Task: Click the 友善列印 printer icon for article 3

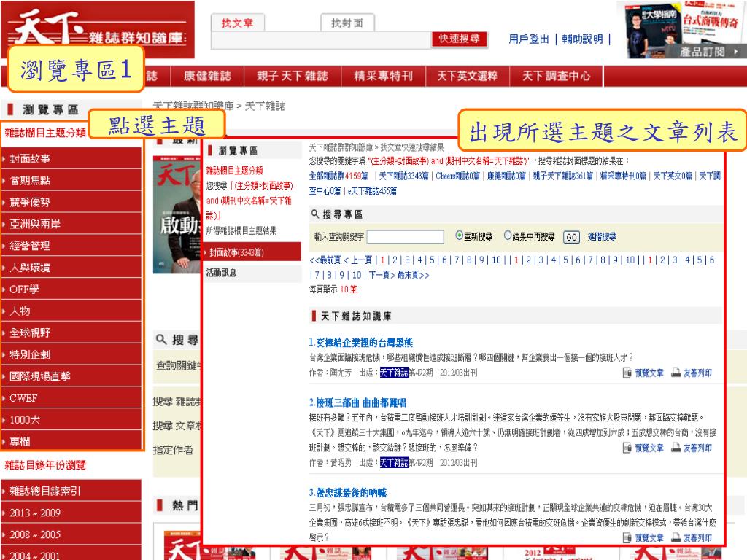Action: pyautogui.click(x=676, y=538)
